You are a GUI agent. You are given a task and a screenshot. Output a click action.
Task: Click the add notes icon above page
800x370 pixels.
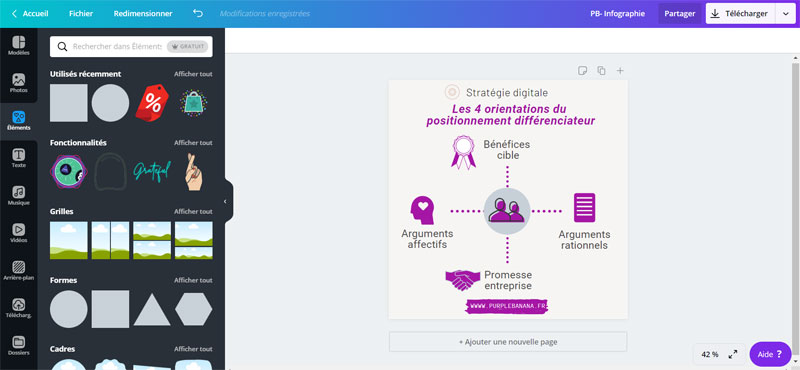coord(582,70)
